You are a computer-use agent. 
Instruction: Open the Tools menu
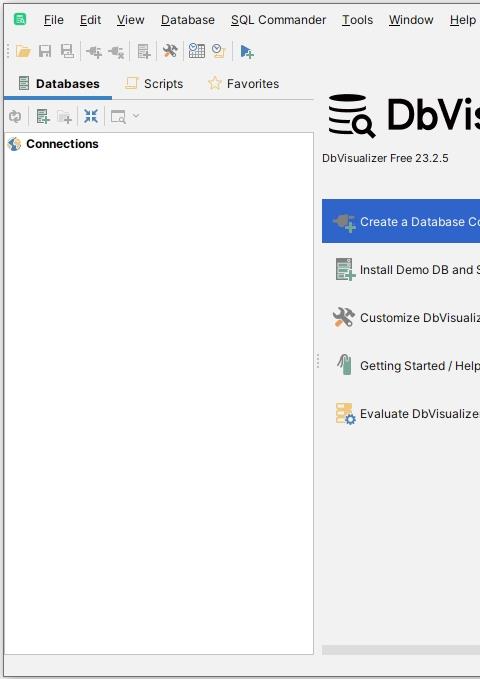click(x=357, y=20)
